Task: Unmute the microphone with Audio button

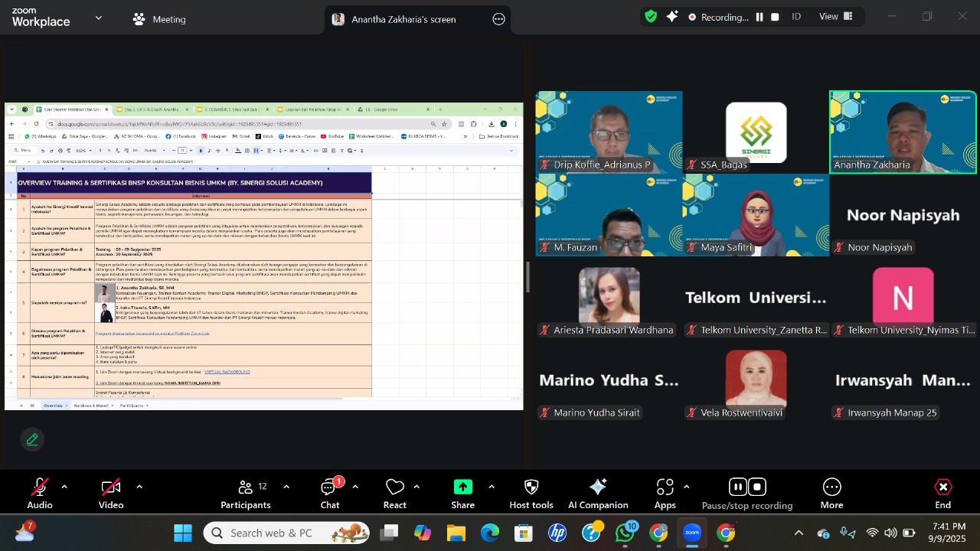Action: point(40,494)
